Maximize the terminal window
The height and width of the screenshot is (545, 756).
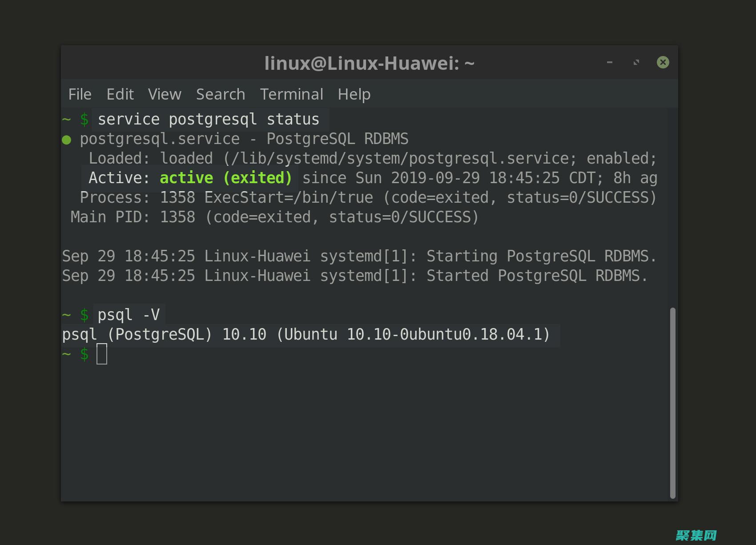click(x=636, y=63)
